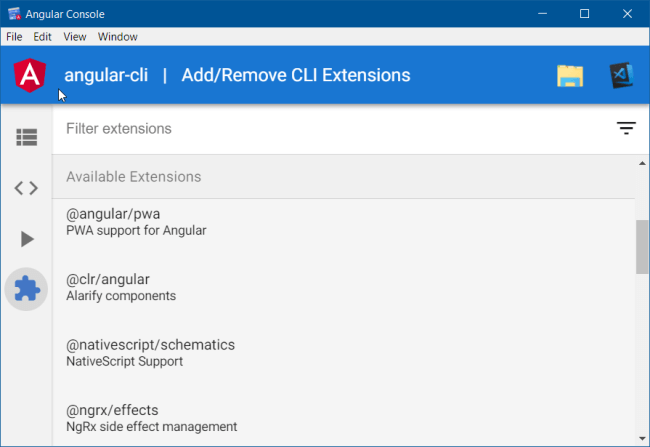Select the @nativescript/schematics extension
The width and height of the screenshot is (650, 447).
(x=343, y=353)
